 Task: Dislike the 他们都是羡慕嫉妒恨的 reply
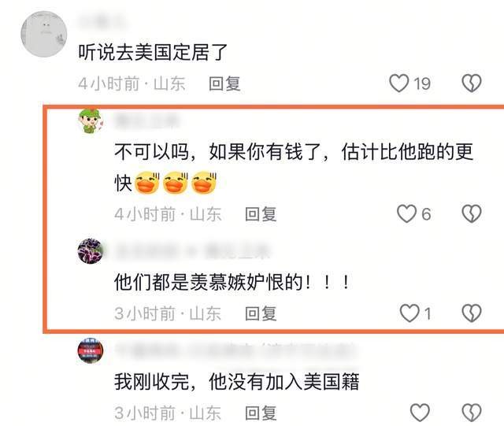472,313
